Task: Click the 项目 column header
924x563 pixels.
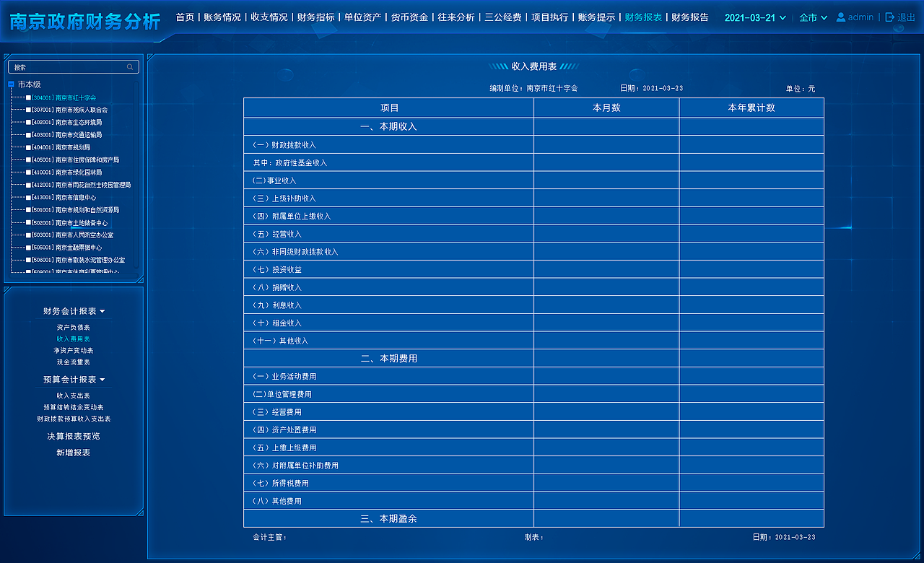Action: [x=389, y=108]
